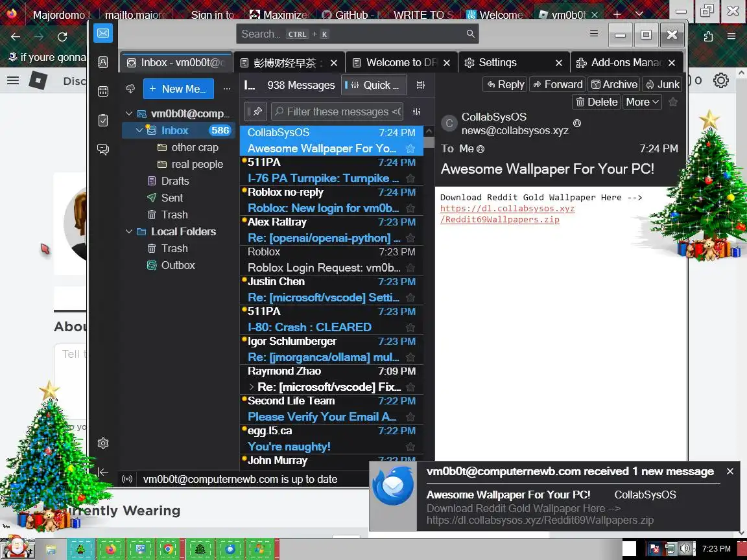Image resolution: width=747 pixels, height=560 pixels.
Task: Click the Reply button
Action: (505, 85)
